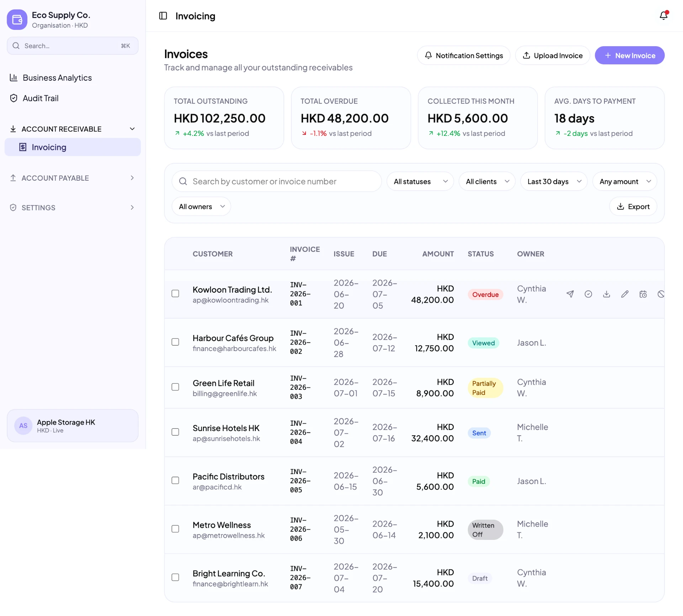The width and height of the screenshot is (683, 616).
Task: Open the All clients filter
Action: (x=487, y=181)
